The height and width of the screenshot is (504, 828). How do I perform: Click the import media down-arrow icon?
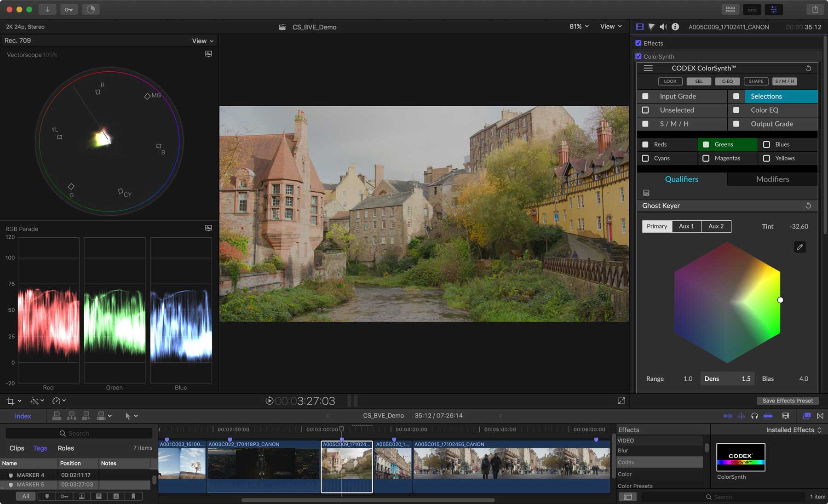point(47,9)
